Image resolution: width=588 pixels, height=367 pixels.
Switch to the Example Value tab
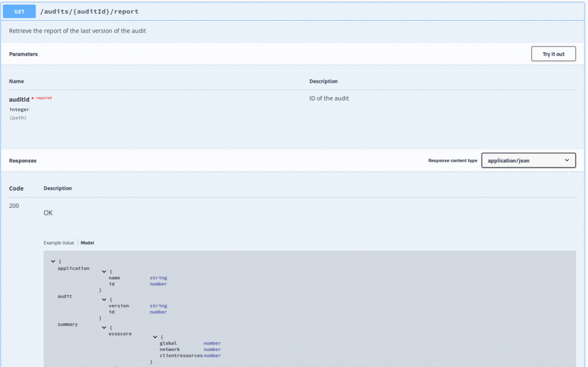tap(59, 243)
